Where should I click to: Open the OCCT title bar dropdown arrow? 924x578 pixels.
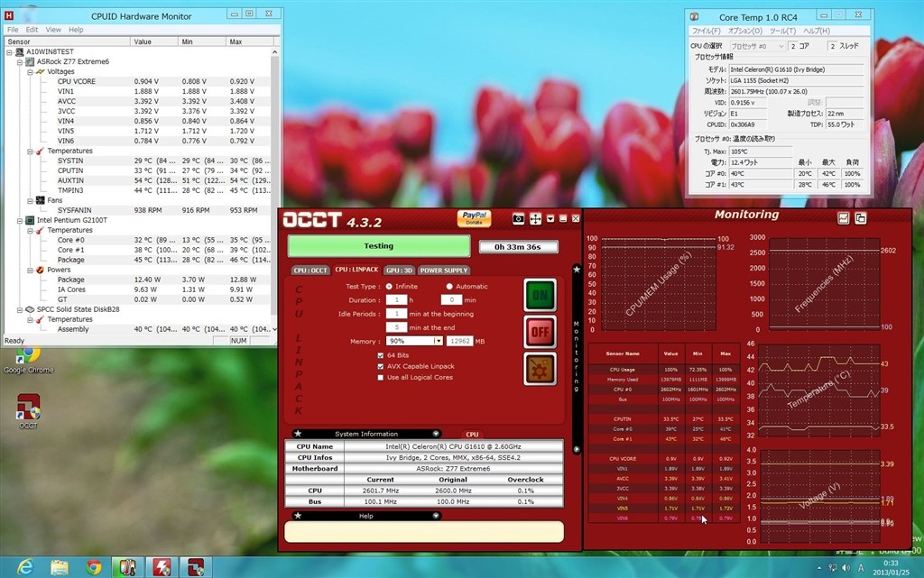click(x=550, y=219)
